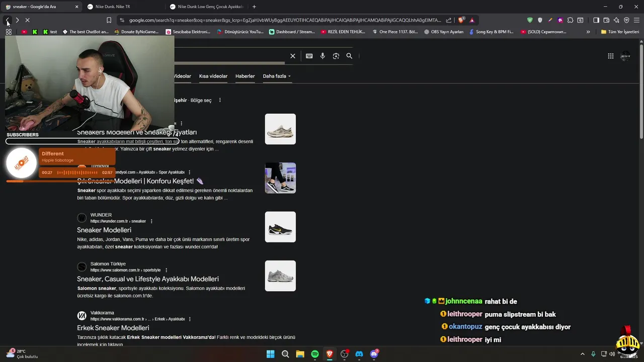644x362 pixels.
Task: Open the Brave VPN shield icon
Action: [x=626, y=20]
